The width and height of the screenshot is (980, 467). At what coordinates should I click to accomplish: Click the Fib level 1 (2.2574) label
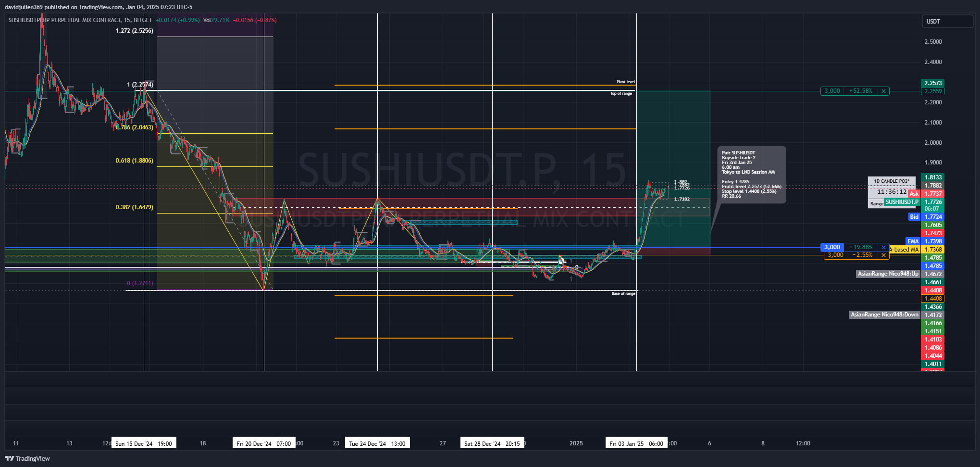tap(140, 85)
